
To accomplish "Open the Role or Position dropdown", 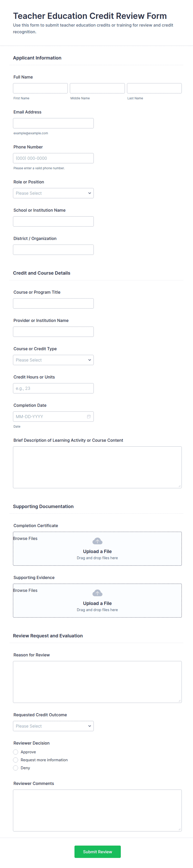I will (x=53, y=193).
